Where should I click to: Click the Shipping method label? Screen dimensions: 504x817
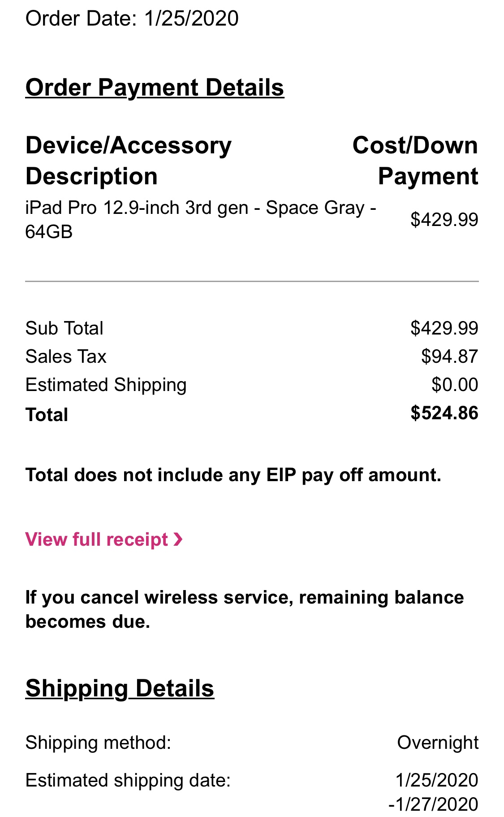[98, 743]
